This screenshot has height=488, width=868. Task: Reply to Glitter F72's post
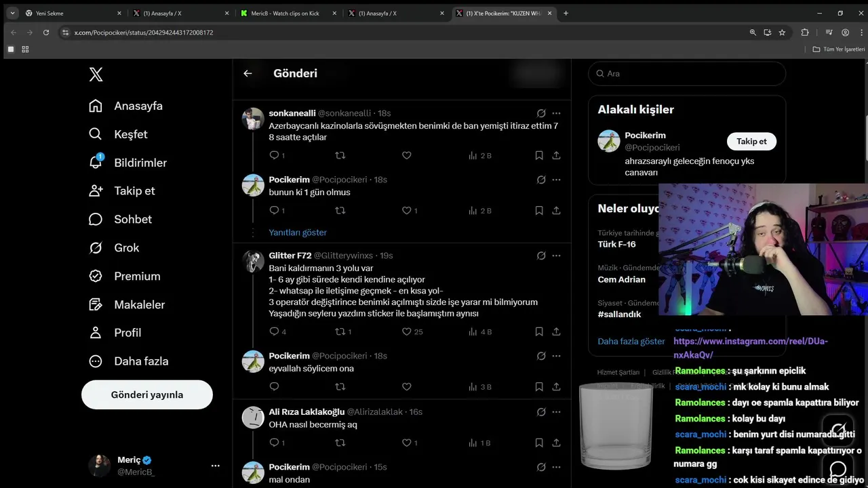coord(274,331)
